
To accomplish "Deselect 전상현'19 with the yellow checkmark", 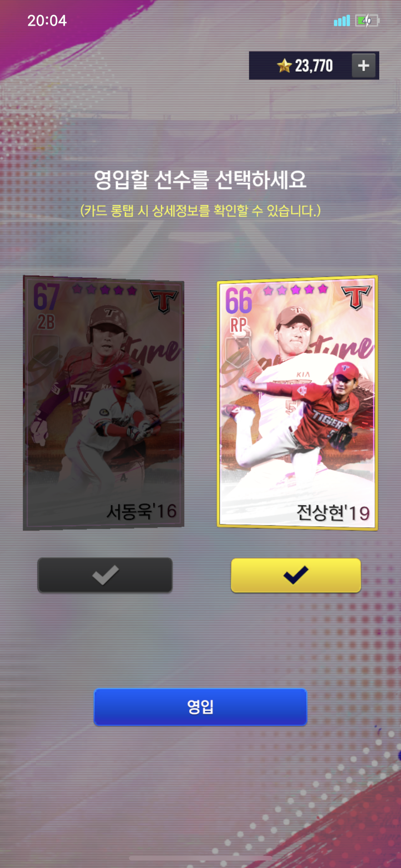I will (296, 575).
